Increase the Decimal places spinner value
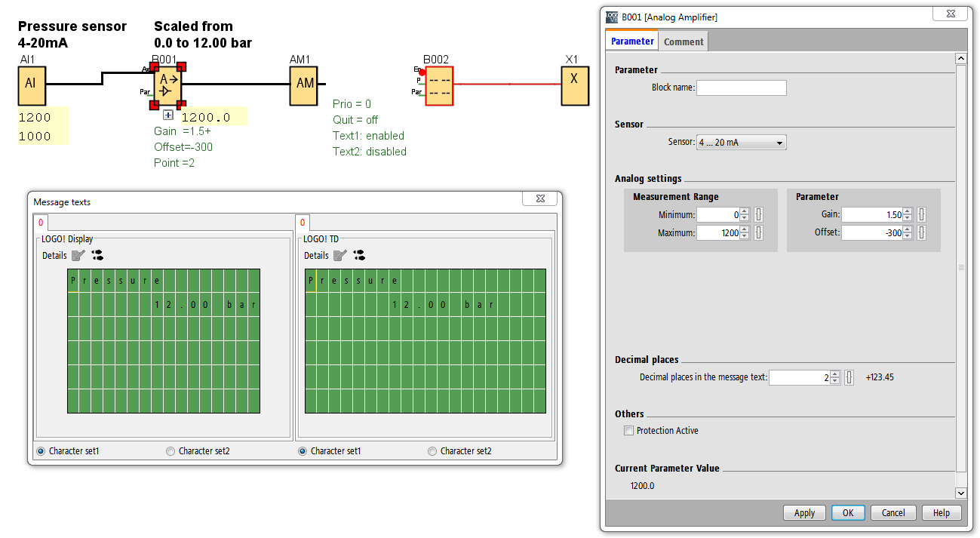 click(x=834, y=374)
